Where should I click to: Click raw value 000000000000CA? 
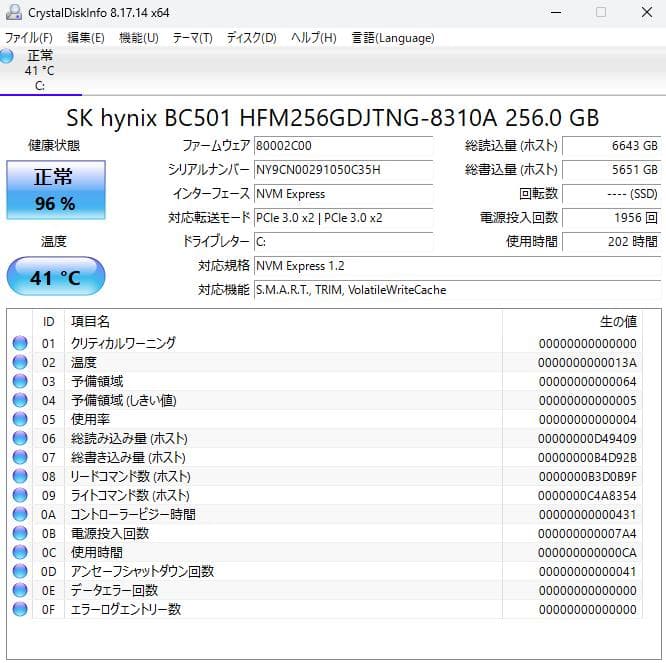tap(587, 553)
